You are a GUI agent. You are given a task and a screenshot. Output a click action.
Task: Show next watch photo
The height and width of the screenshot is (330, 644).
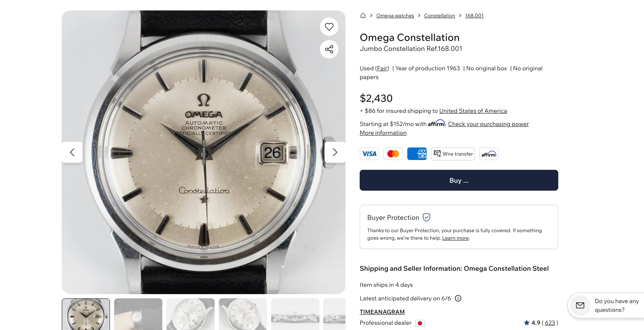tap(335, 152)
